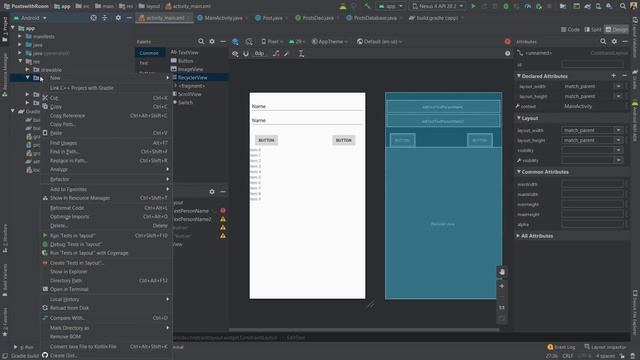Viewport: 640px width, 360px height.
Task: Click the scroll-from-source target icon in Project panel
Action: 93,18
